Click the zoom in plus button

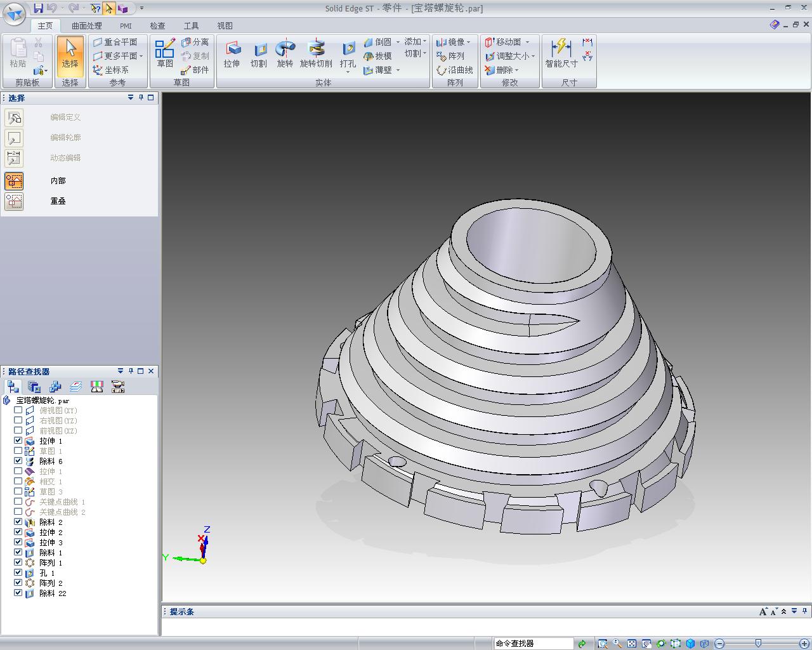(804, 644)
